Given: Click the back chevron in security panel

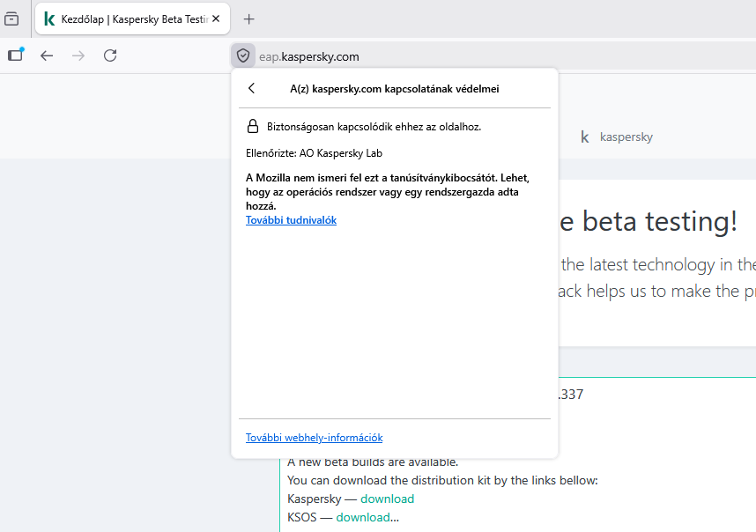Looking at the screenshot, I should (251, 88).
